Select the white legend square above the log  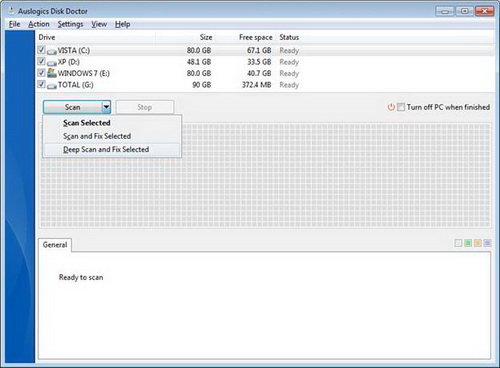[458, 243]
